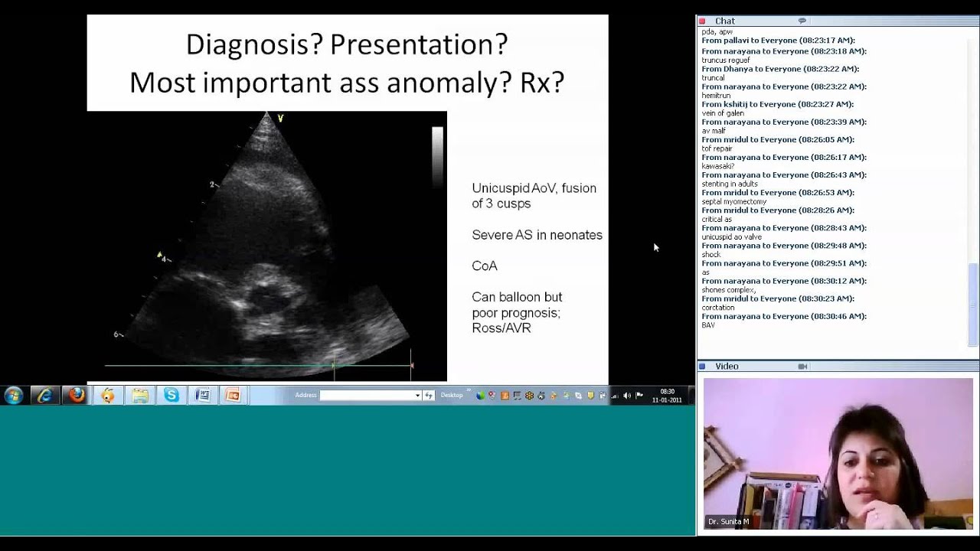Click the Chat panel title
This screenshot has height=551, width=980.
pyautogui.click(x=725, y=21)
